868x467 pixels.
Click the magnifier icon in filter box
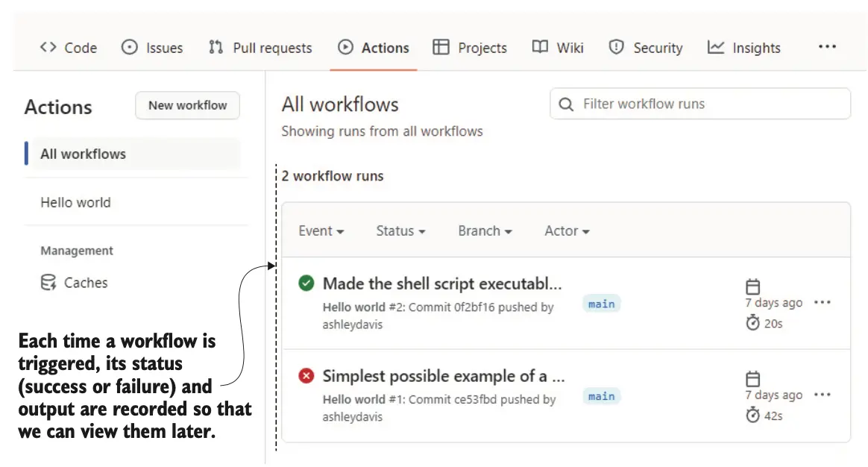click(x=567, y=104)
